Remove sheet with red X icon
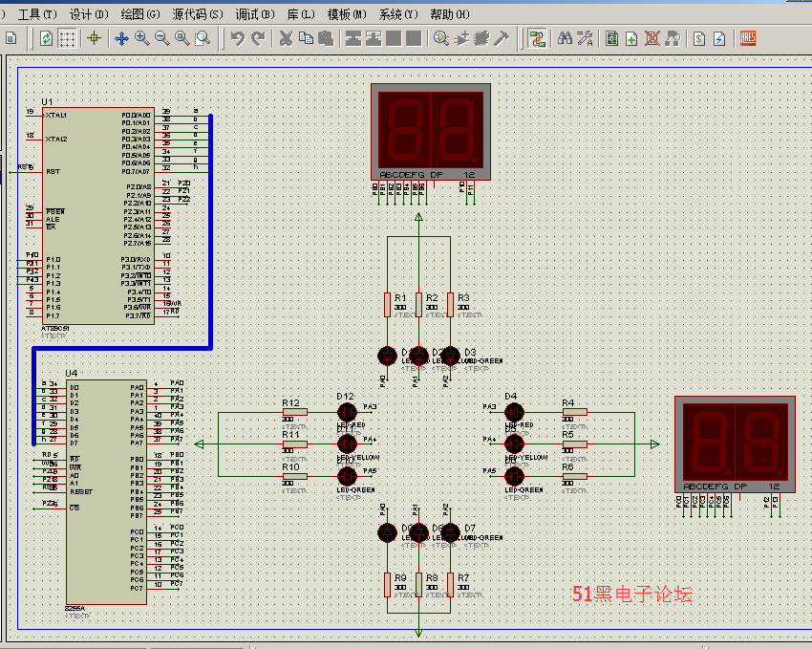This screenshot has height=649, width=812. [652, 38]
